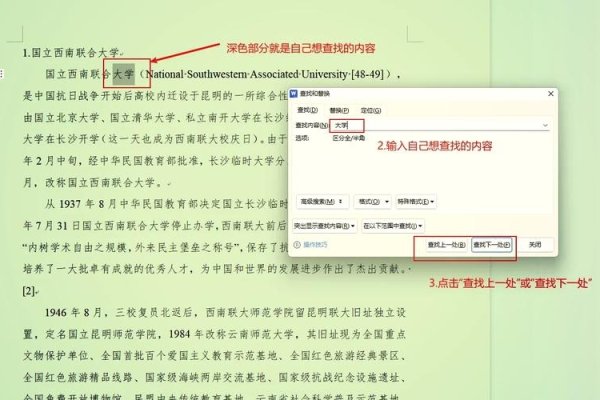This screenshot has width=600, height=400.
Task: Click the paragraph handle at left page margin
Action: 2,74
